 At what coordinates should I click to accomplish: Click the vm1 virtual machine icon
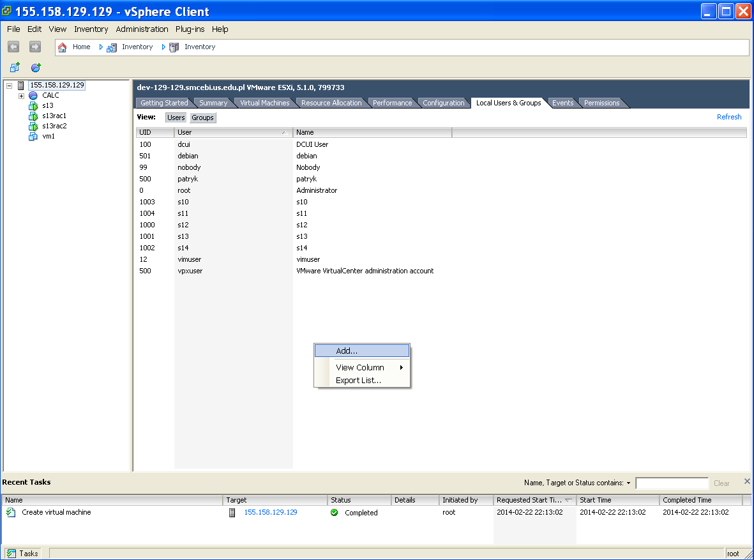(33, 136)
